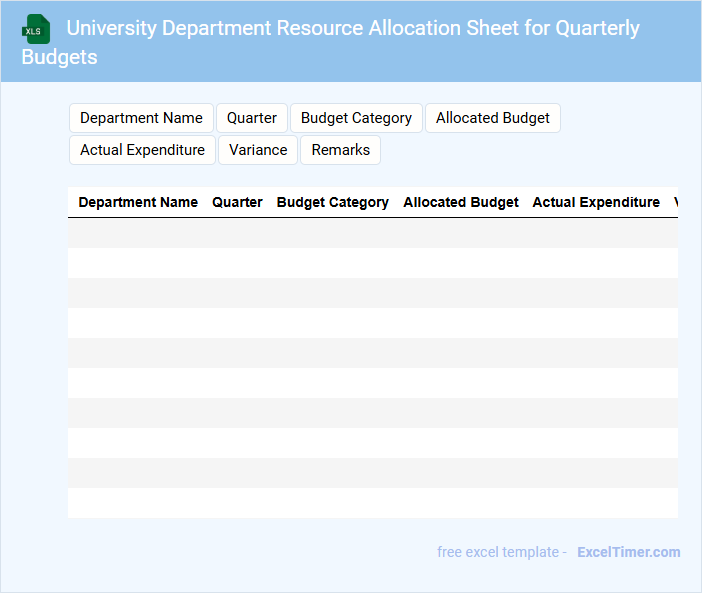Viewport: 702px width, 593px height.
Task: Select the Variance tag button
Action: coord(258,150)
